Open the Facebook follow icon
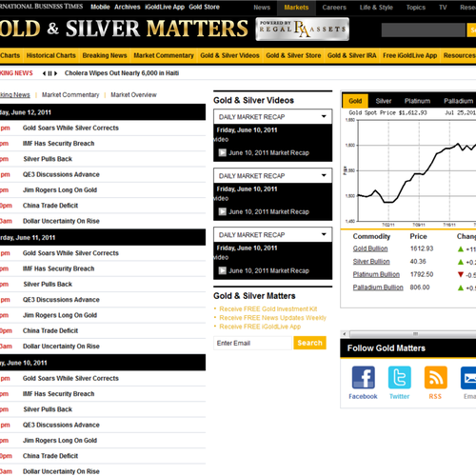Screen dimensions: 476x476 pos(363,377)
